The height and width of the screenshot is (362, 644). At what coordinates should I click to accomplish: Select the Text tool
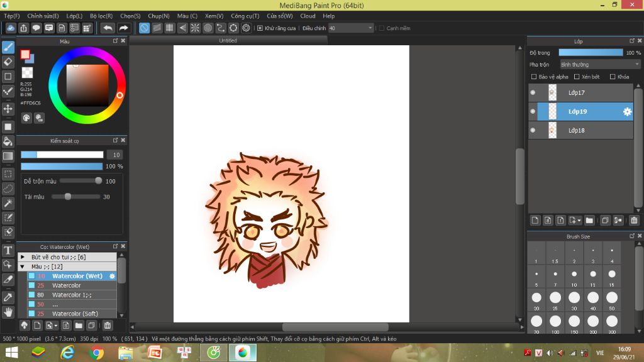8,250
